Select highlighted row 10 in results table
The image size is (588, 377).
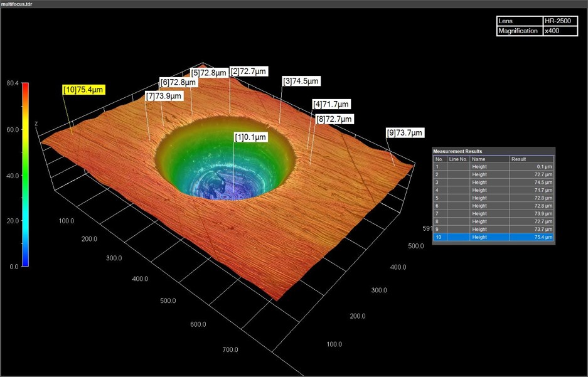pos(493,237)
